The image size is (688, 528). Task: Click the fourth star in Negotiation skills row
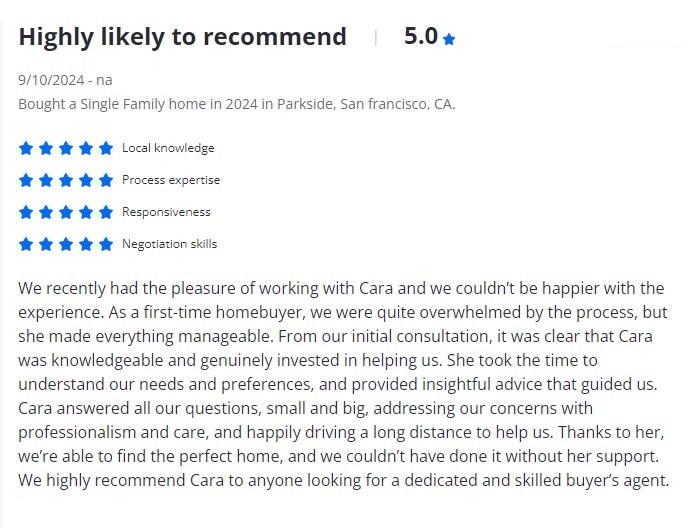[x=86, y=244]
